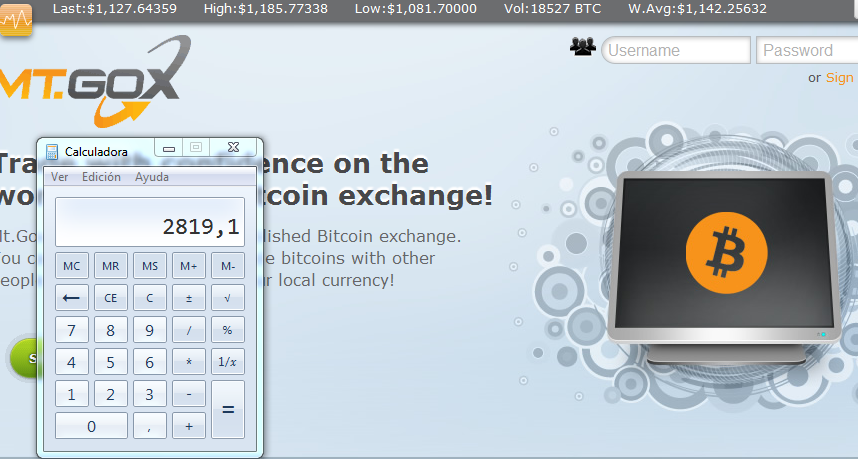Click the Calculadora title bar text
Viewport: 858px width, 459px height.
pos(96,152)
